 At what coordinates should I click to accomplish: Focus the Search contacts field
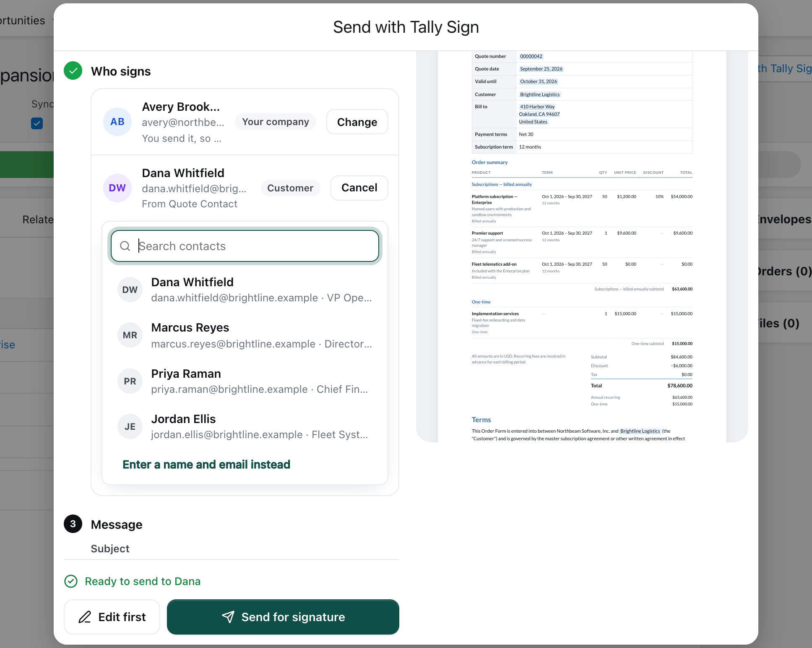[245, 246]
